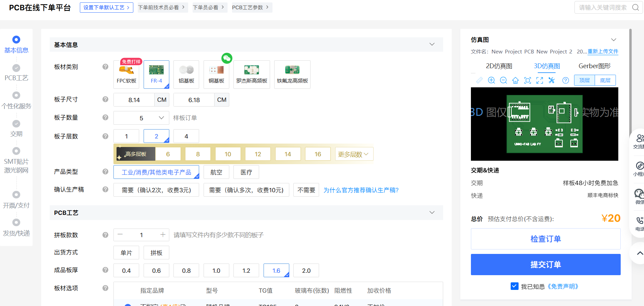Click the green WeChat badge icon
The image size is (644, 306).
click(227, 58)
